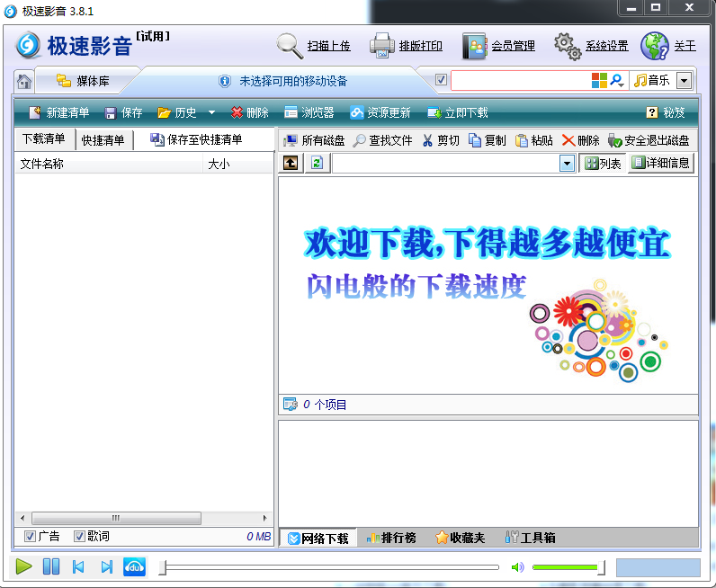716x588 pixels.
Task: Click 查找文件 find files
Action: pyautogui.click(x=382, y=140)
